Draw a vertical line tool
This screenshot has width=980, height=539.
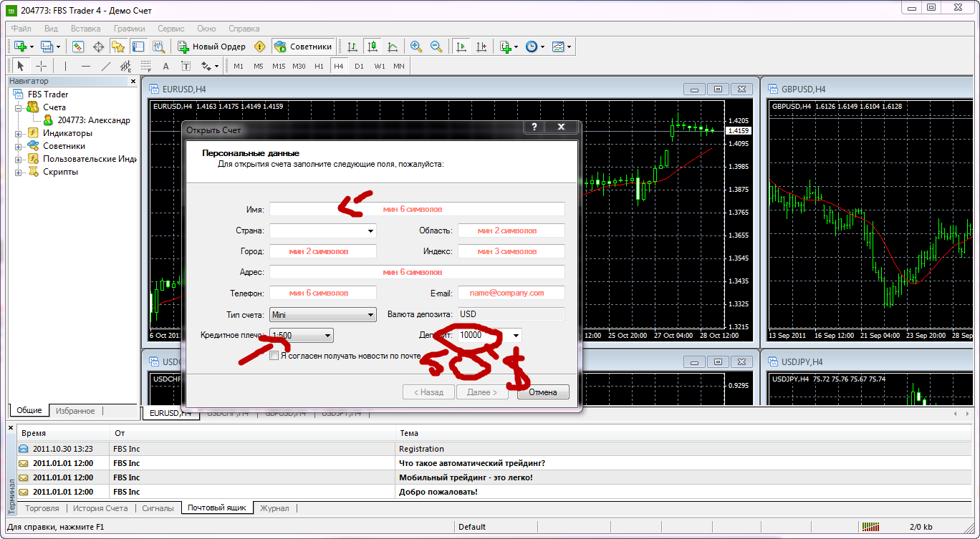tap(65, 66)
